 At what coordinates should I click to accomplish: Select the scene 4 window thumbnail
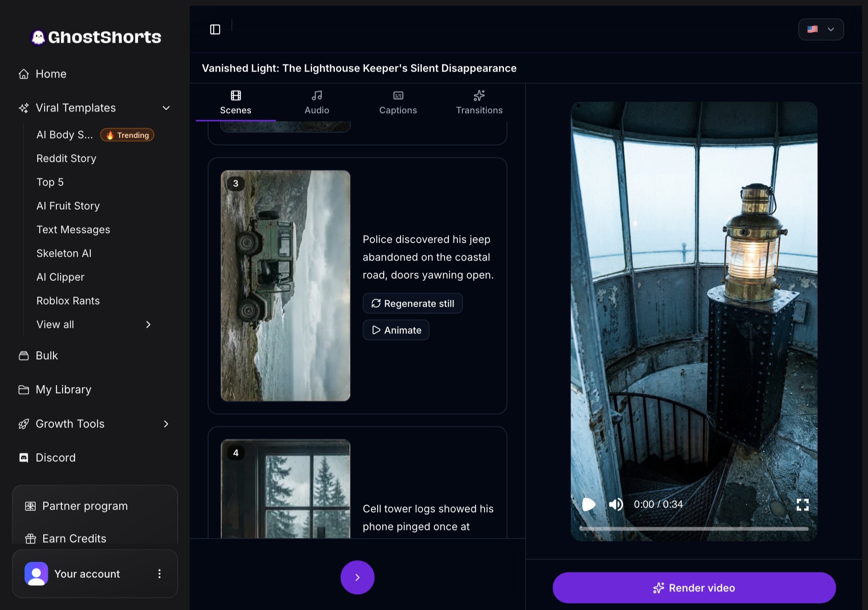click(286, 489)
